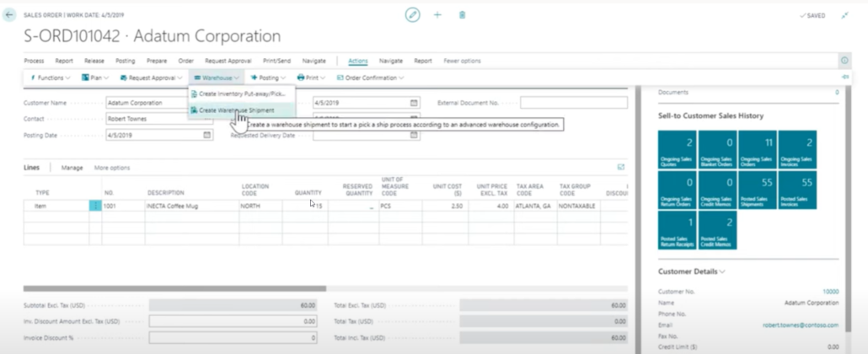The width and height of the screenshot is (868, 354).
Task: Open Posted Sales Credit Memos tile
Action: (717, 230)
